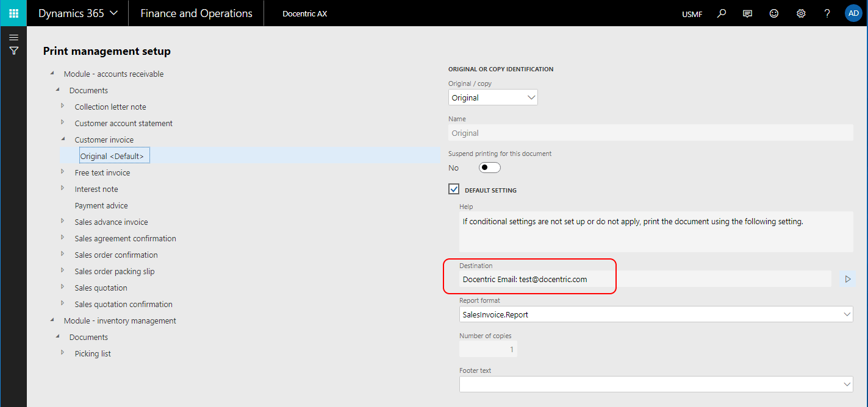Collapse the Customer invoice node
The width and height of the screenshot is (868, 407).
tap(63, 140)
